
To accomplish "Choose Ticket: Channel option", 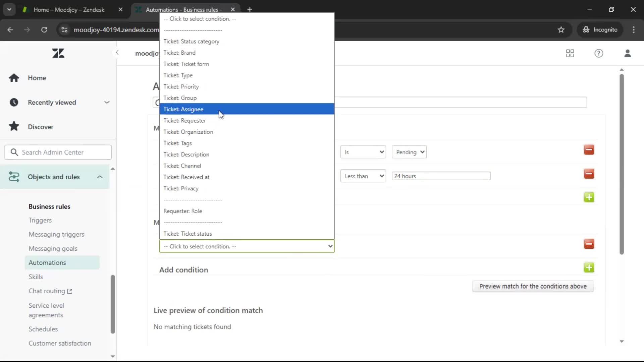I will click(247, 166).
